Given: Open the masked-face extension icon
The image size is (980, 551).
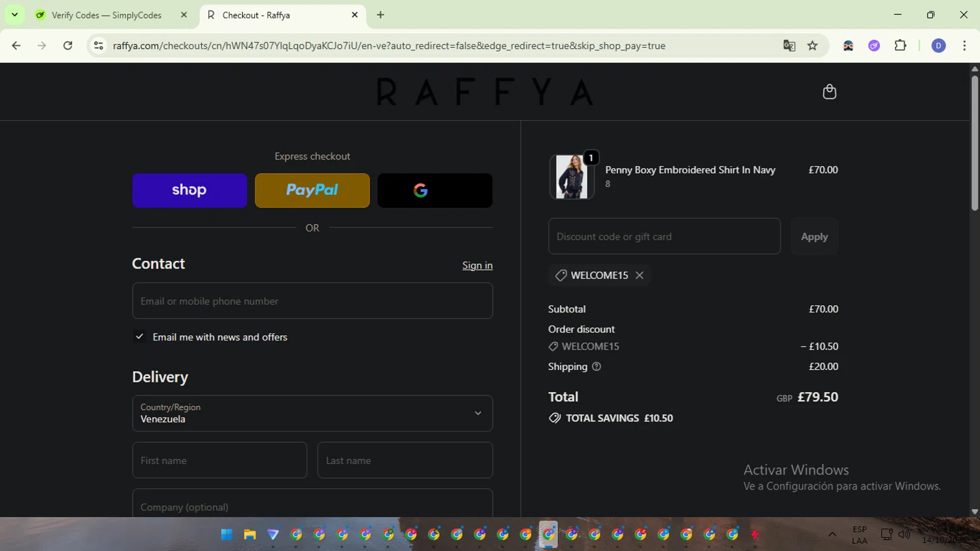Looking at the screenshot, I should click(848, 46).
